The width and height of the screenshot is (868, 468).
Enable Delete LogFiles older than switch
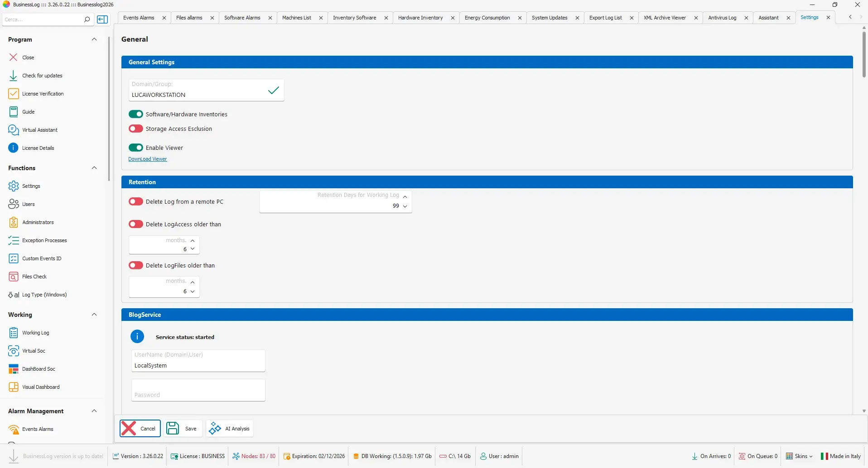coord(136,265)
